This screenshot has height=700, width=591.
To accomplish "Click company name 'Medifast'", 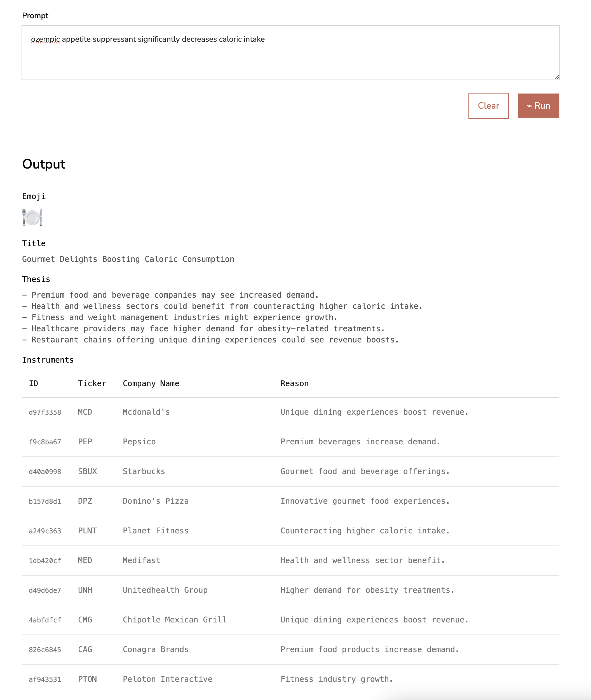I will pos(141,560).
